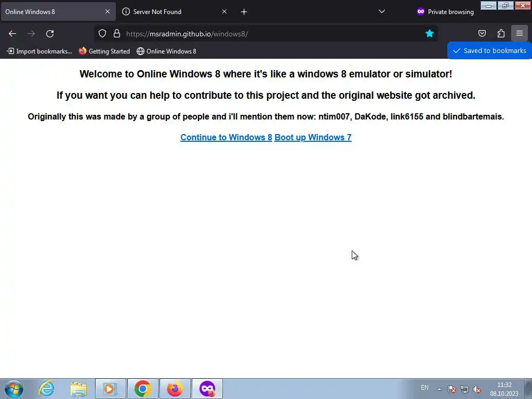Screen dimensions: 532x399
Task: Open Windows Explorer from the taskbar
Action: pos(78,389)
